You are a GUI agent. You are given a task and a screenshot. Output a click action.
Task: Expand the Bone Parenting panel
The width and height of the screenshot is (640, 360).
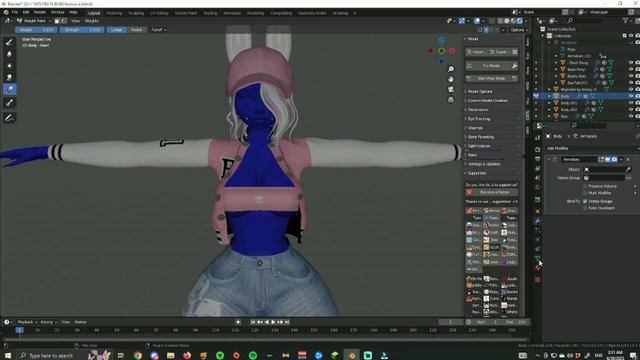click(492, 137)
